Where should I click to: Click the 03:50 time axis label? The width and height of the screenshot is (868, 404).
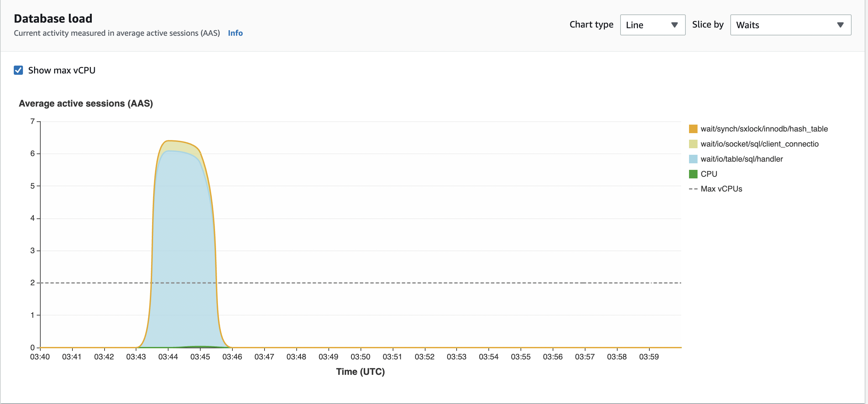click(x=360, y=356)
